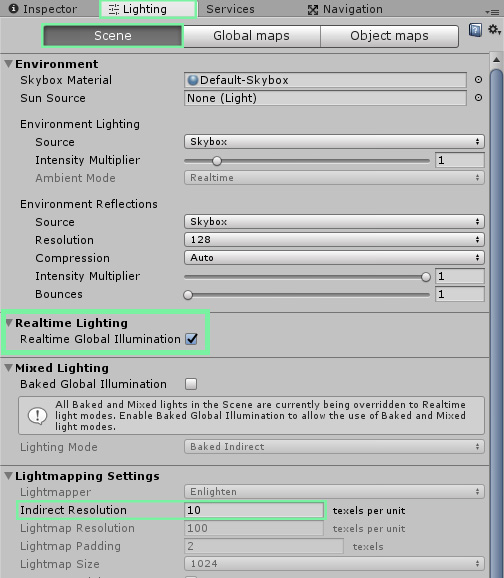Viewport: 504px width, 578px height.
Task: Select the Global maps button
Action: coord(251,36)
